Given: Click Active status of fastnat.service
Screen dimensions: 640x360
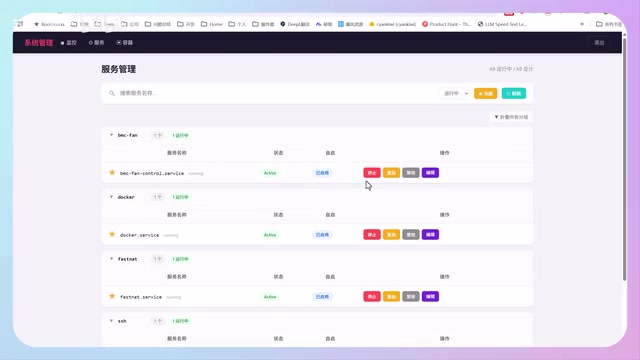Looking at the screenshot, I should click(x=270, y=297).
